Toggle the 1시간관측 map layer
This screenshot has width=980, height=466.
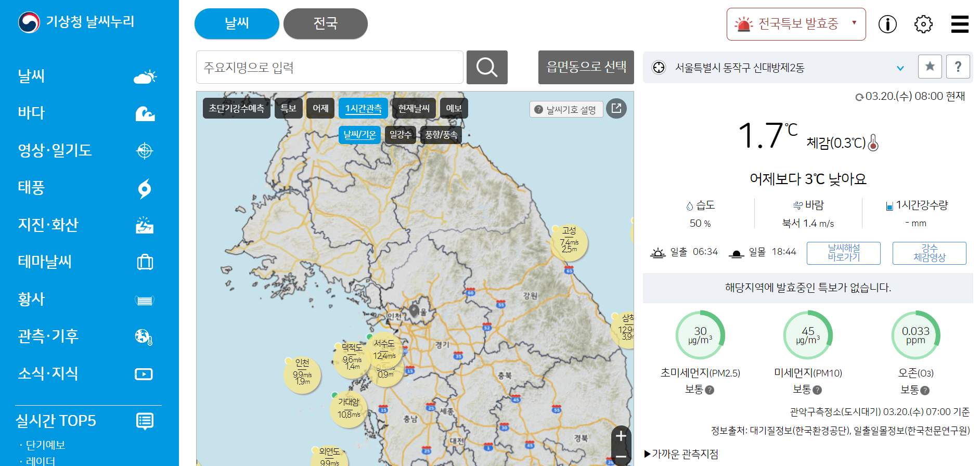coord(363,108)
